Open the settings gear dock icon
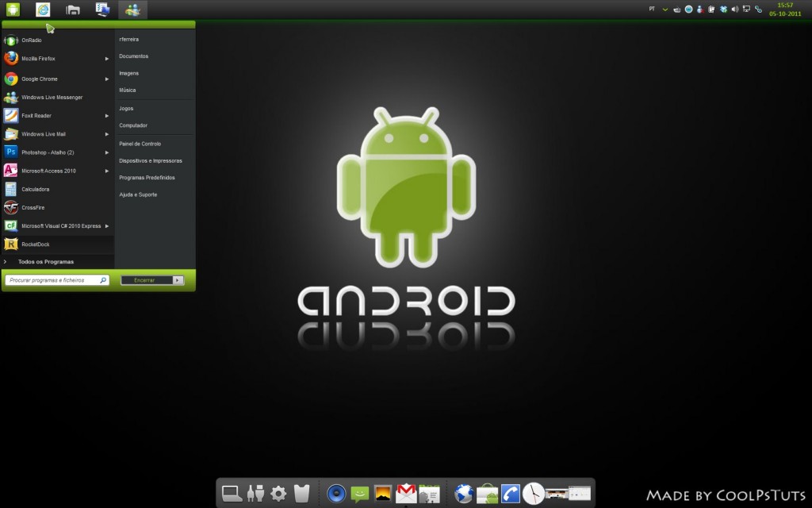812x508 pixels. pyautogui.click(x=278, y=493)
